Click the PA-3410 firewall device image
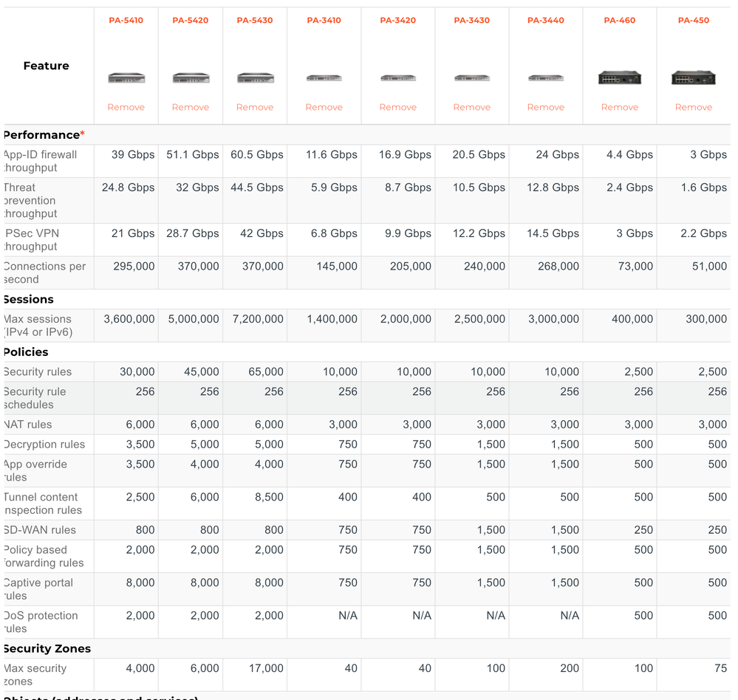This screenshot has height=700, width=738. [324, 78]
